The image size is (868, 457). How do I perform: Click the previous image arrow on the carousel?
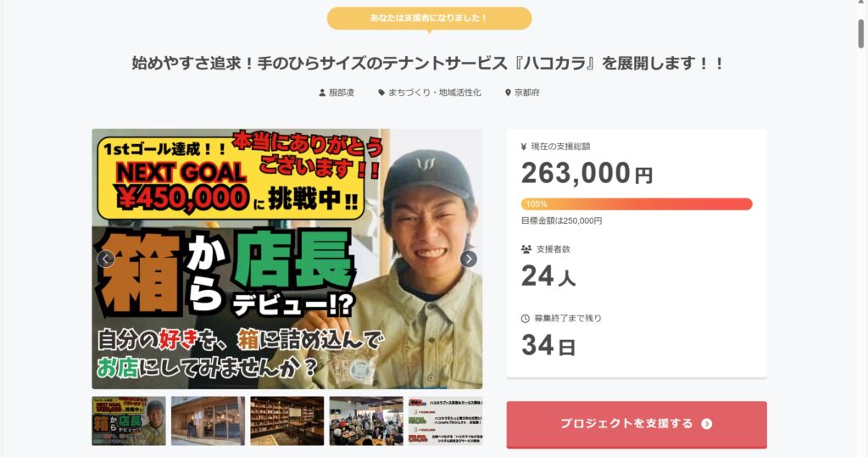tap(105, 259)
